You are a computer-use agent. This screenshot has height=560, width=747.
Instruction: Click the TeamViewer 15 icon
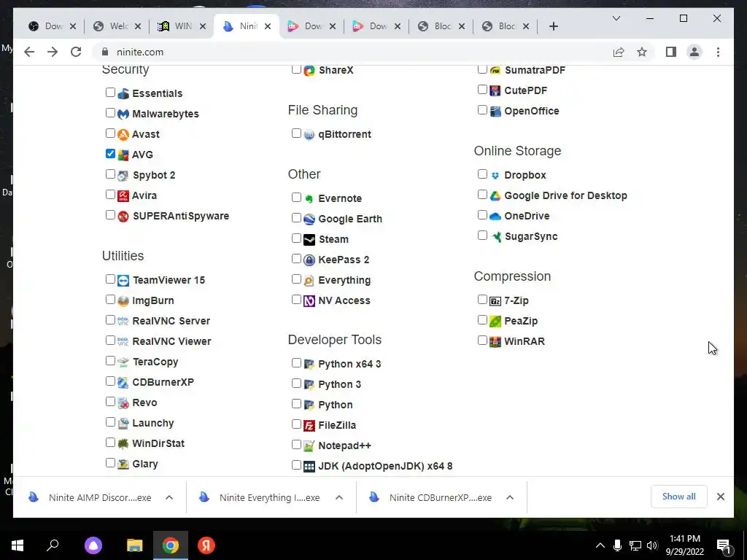pos(123,281)
